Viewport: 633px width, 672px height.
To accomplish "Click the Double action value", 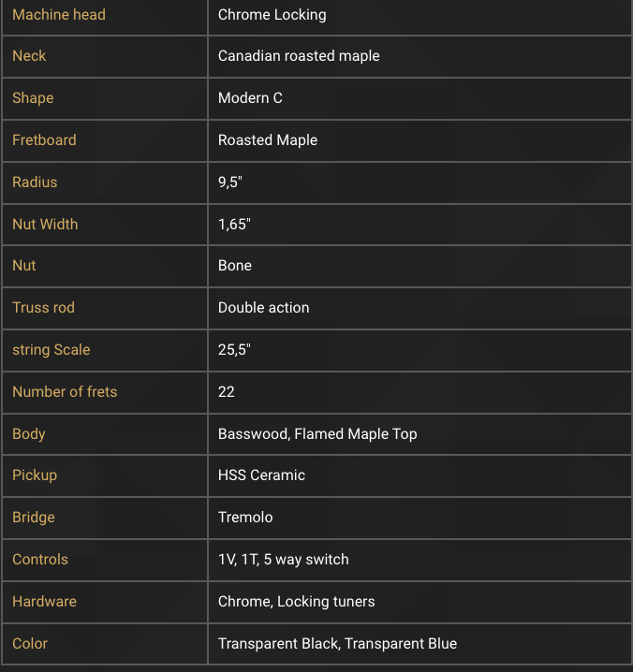I will click(263, 308).
